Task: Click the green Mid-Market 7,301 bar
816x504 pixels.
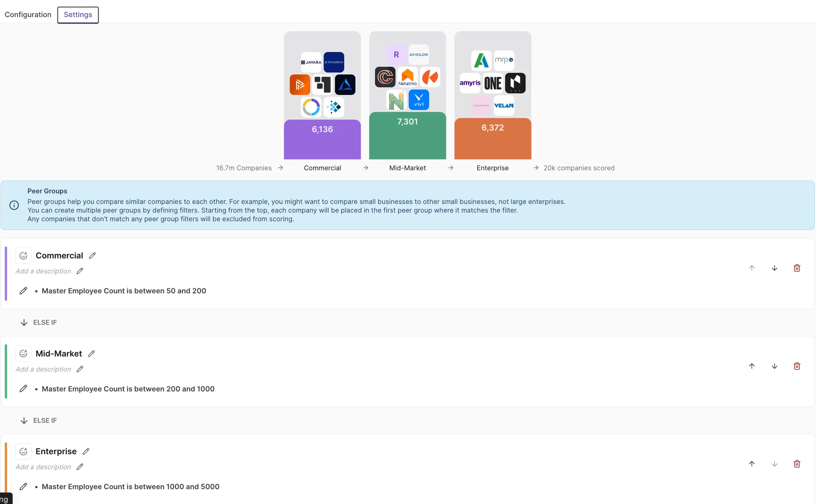Action: click(x=407, y=135)
